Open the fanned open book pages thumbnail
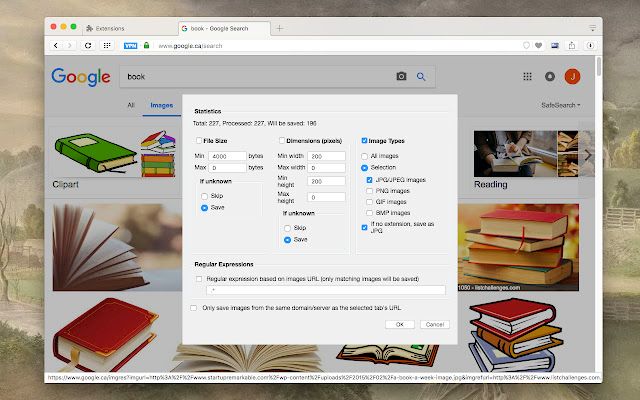Image resolution: width=640 pixels, height=400 pixels. point(117,247)
